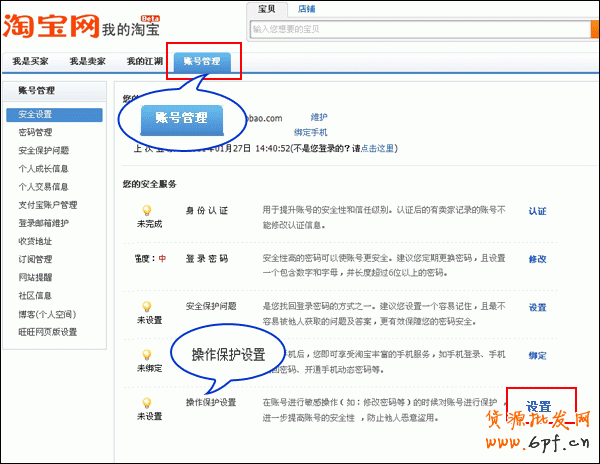The image size is (600, 464).
Task: Click 设置 link for 操作保护设置 row
Action: (538, 407)
